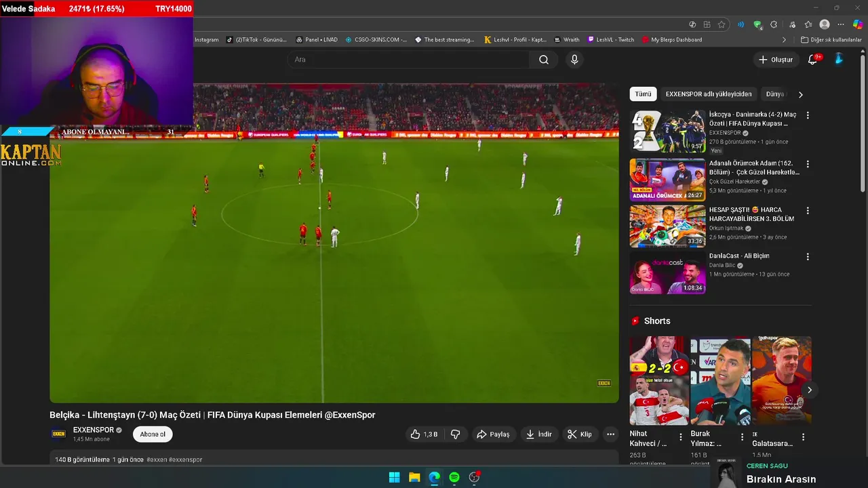Click the football match video player
The height and width of the screenshot is (488, 868).
coord(334,243)
